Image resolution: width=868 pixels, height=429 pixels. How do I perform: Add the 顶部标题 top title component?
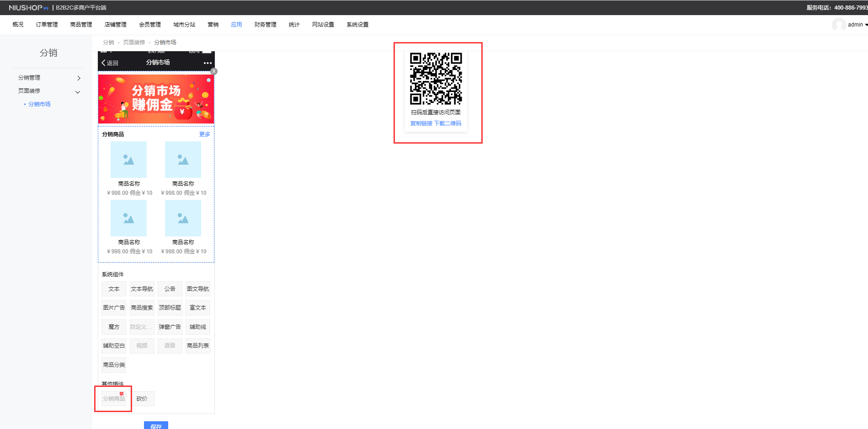click(170, 308)
